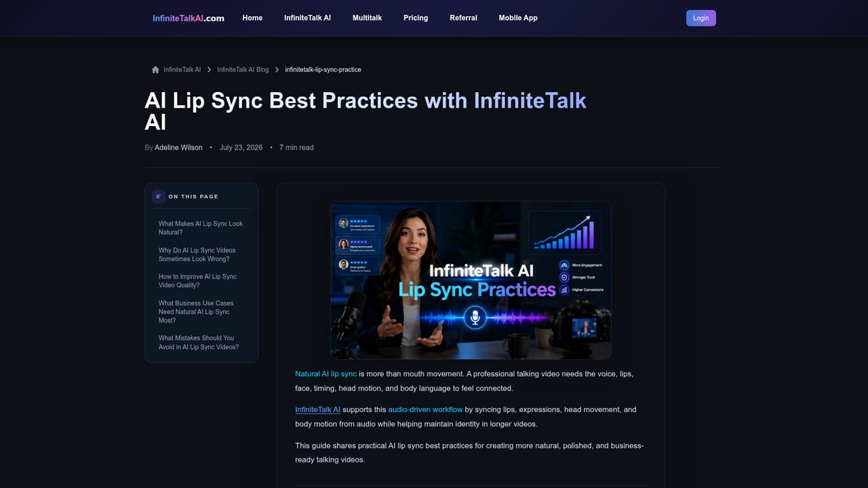This screenshot has width=868, height=488.
Task: Open the Multitalk menu item
Action: (367, 18)
